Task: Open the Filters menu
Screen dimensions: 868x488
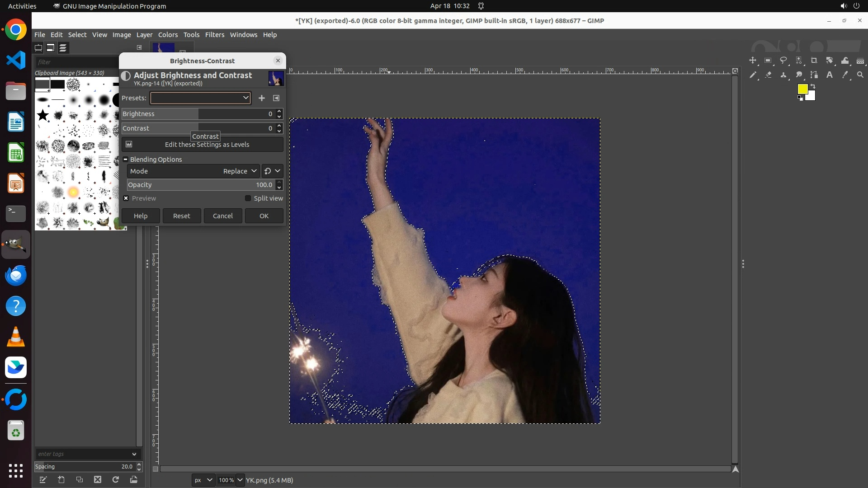Action: click(214, 35)
